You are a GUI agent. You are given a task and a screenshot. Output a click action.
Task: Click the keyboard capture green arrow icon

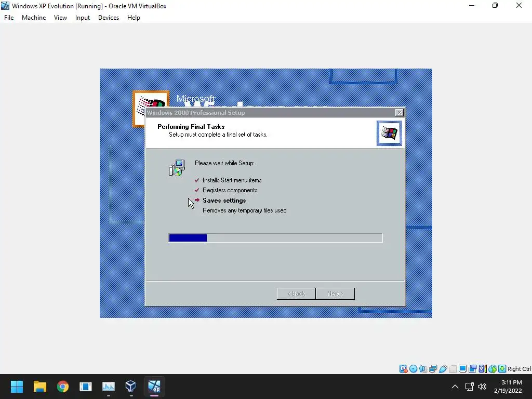coord(502,369)
